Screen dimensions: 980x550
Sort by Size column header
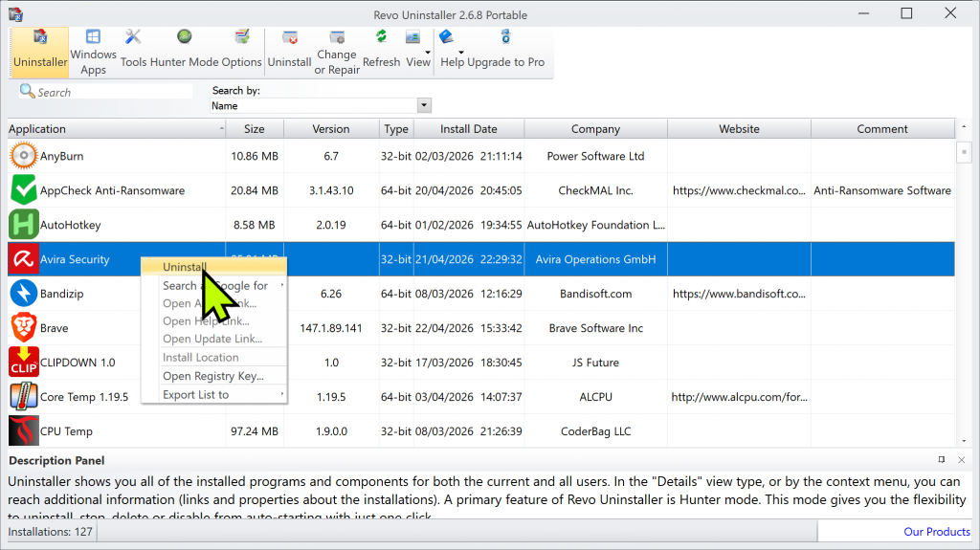pos(255,129)
